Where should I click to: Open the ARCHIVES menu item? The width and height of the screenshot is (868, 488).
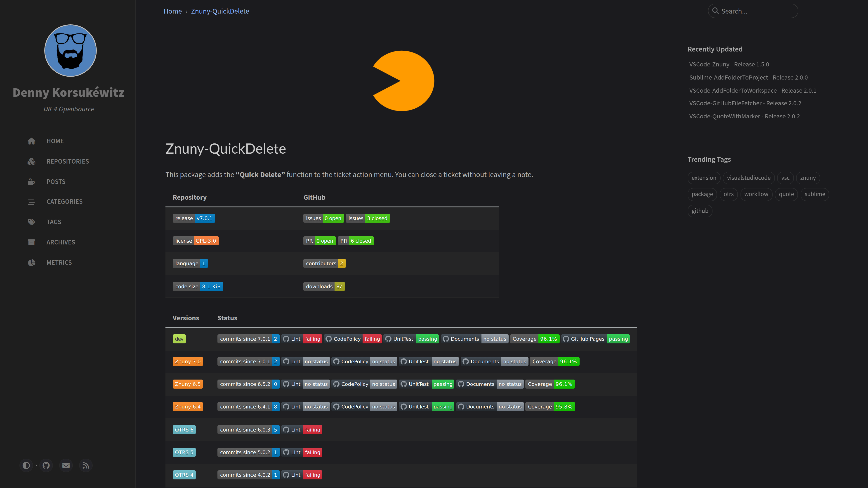[x=61, y=242]
